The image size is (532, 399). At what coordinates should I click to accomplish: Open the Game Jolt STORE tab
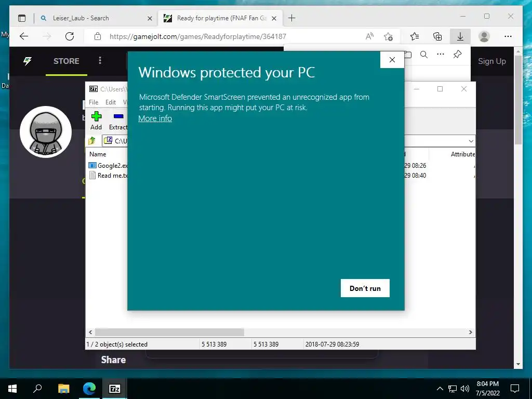(66, 61)
